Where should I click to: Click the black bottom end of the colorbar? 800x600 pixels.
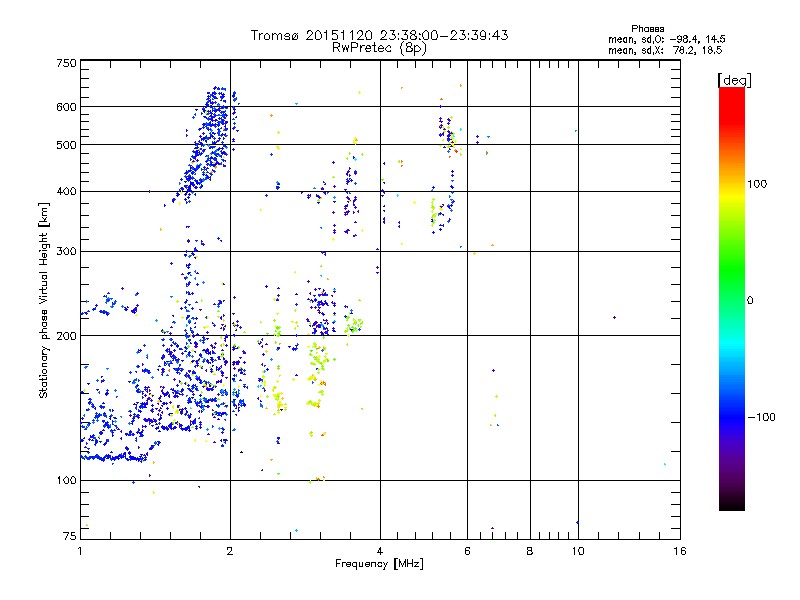(732, 503)
